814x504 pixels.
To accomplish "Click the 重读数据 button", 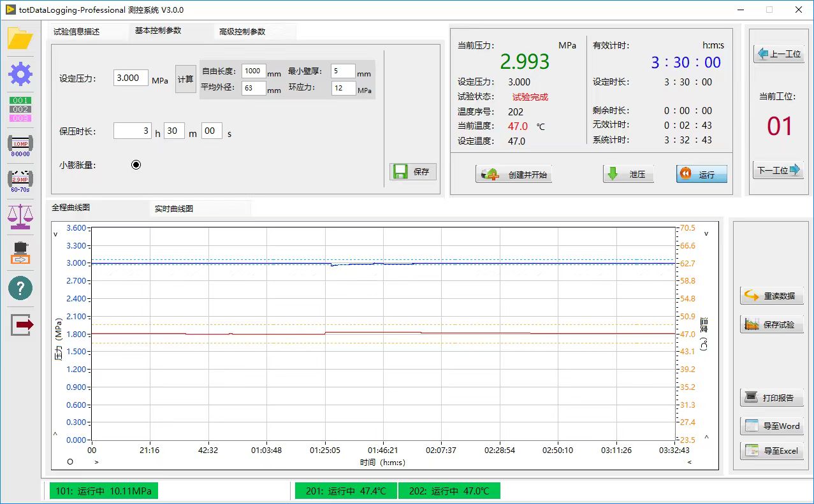I will coord(772,296).
